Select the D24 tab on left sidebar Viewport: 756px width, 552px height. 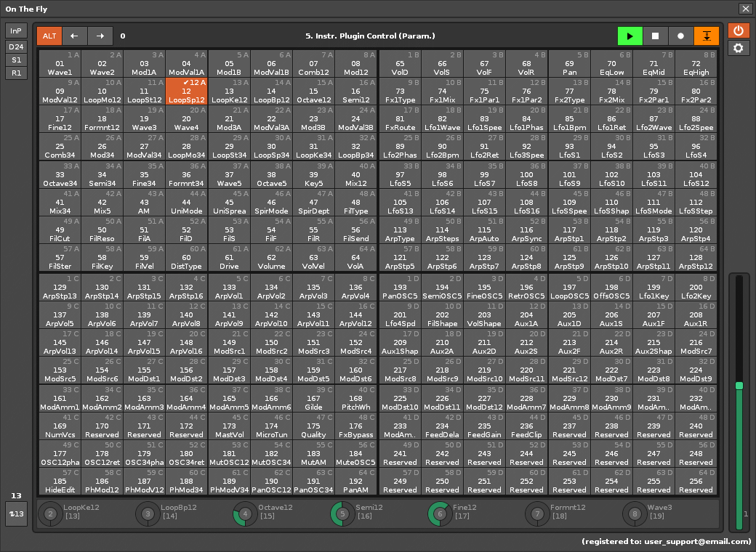click(x=16, y=47)
